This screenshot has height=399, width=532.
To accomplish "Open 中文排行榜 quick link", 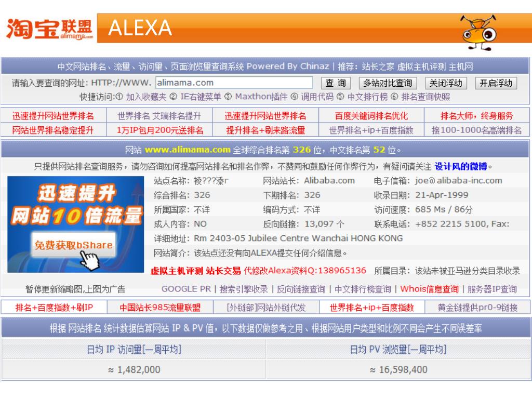I will click(367, 97).
